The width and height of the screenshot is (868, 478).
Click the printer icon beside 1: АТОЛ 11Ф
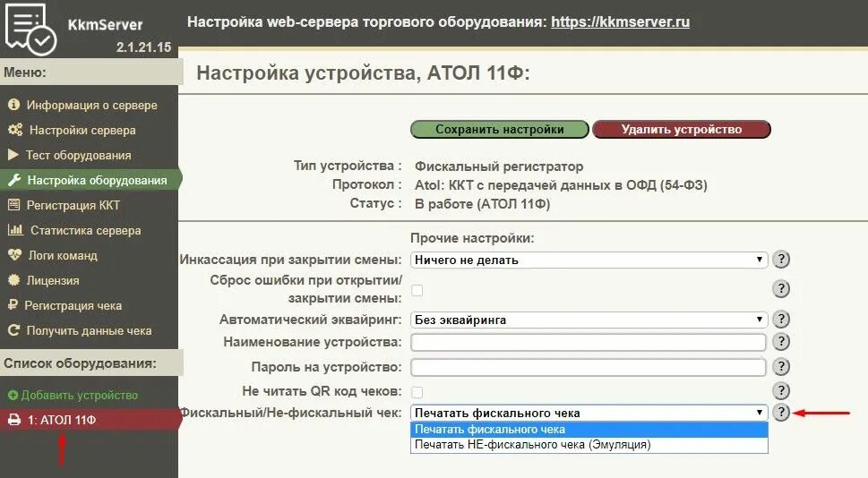[14, 420]
